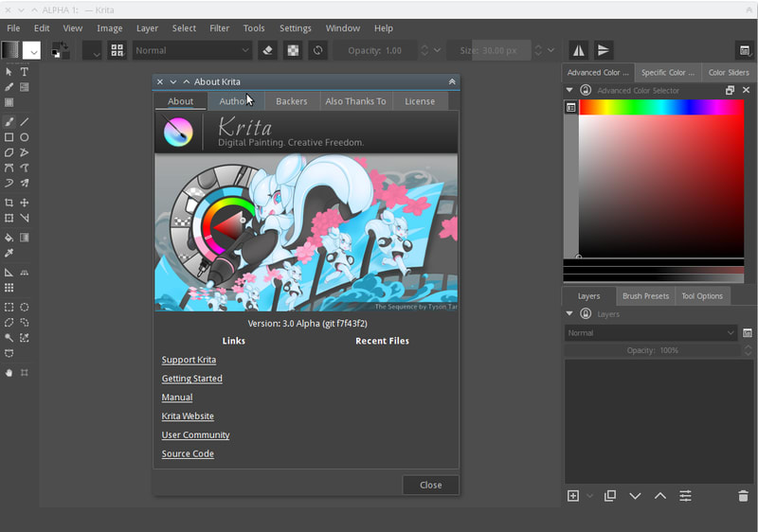This screenshot has width=758, height=532.
Task: Click the Close button in About dialog
Action: click(430, 485)
